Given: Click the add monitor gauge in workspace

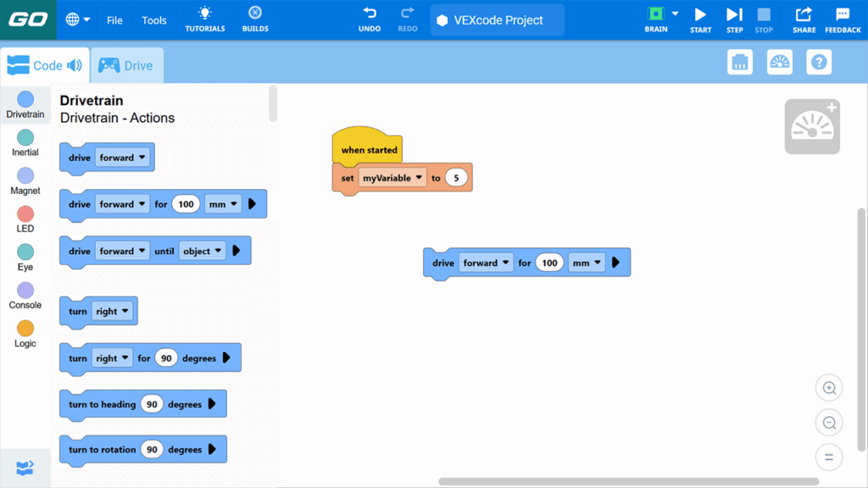Looking at the screenshot, I should (812, 127).
